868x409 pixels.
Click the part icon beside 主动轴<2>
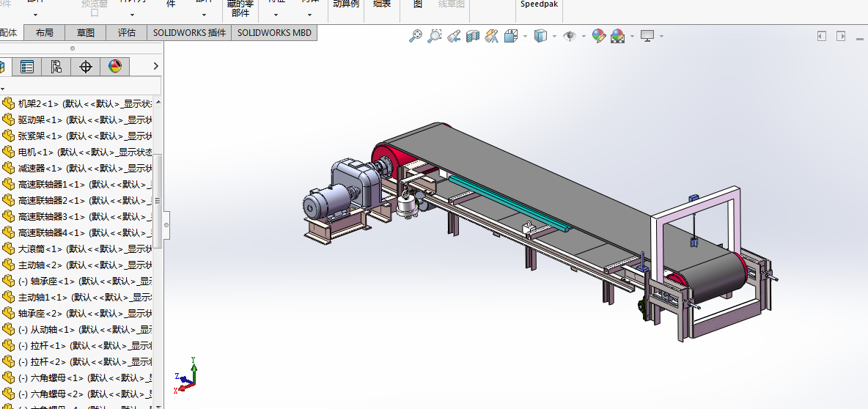pyautogui.click(x=8, y=265)
